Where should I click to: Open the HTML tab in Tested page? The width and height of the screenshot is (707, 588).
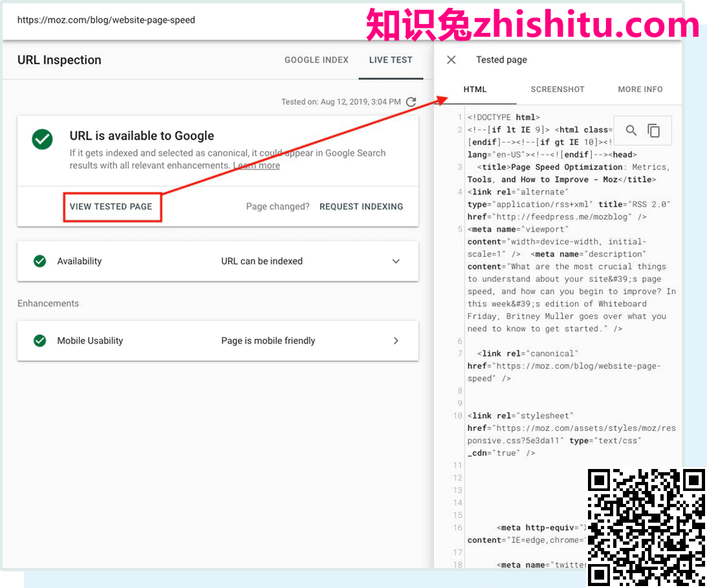point(475,89)
